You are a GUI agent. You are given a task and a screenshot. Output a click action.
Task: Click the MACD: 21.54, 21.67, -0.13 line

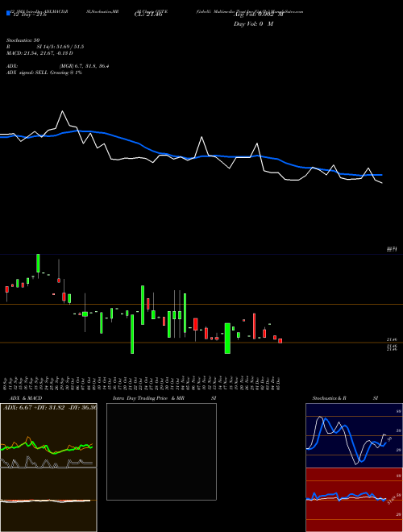(x=39, y=53)
